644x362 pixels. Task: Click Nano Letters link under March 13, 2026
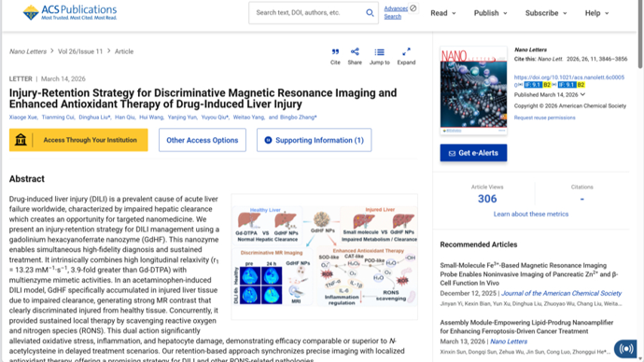[509, 341]
